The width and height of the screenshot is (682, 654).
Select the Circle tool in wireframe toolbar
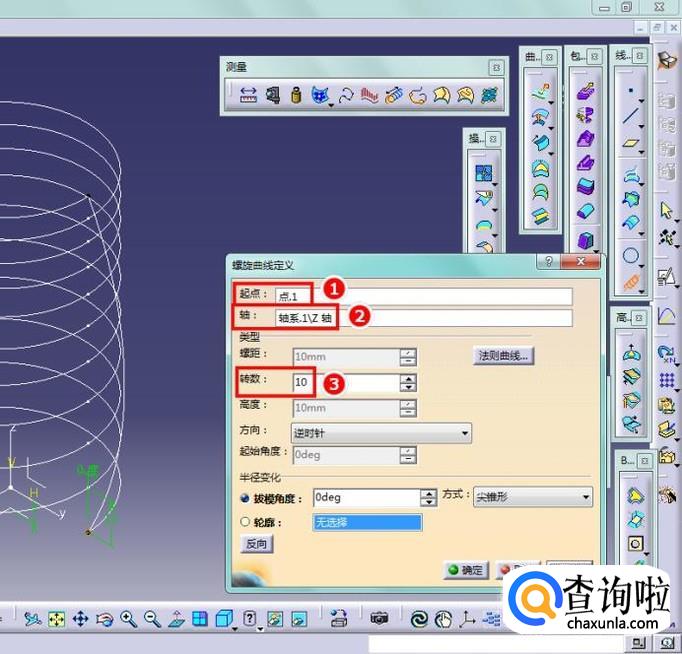pyautogui.click(x=631, y=256)
